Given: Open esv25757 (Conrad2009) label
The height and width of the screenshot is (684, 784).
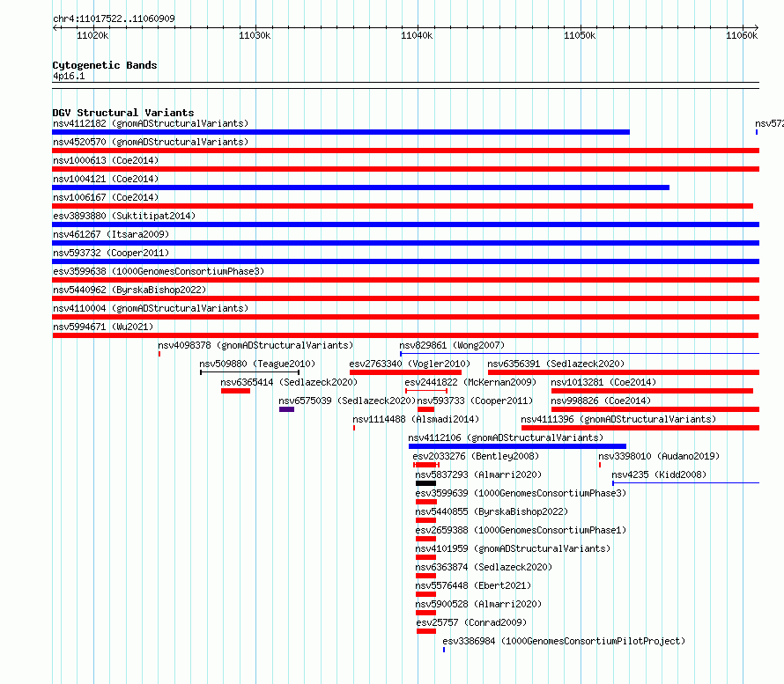Looking at the screenshot, I should tap(471, 622).
